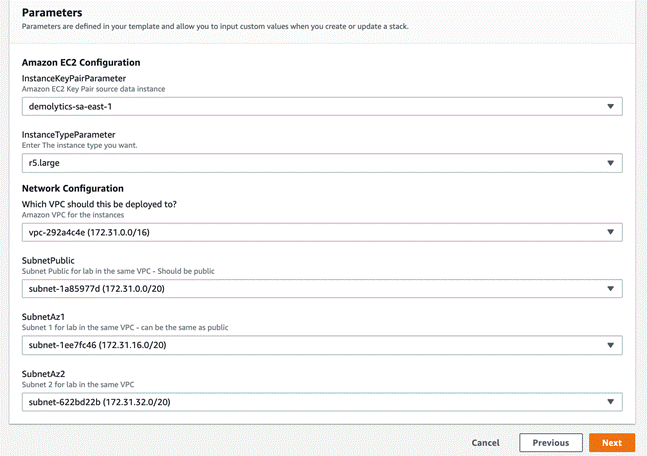Click the orange Next button
This screenshot has height=456, width=647.
612,443
